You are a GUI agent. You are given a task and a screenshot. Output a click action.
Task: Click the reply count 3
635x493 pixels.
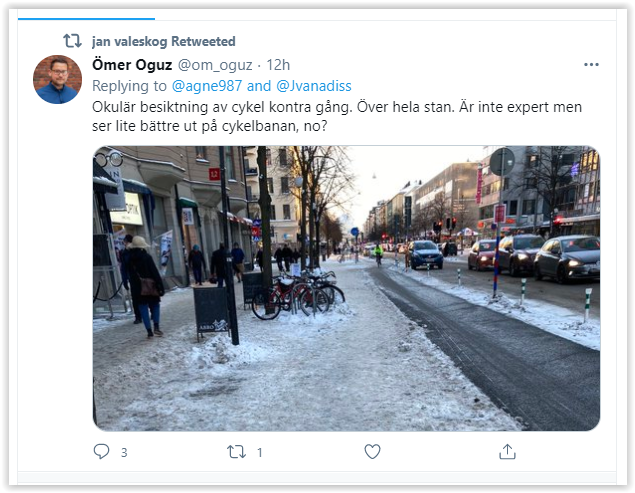pos(124,452)
